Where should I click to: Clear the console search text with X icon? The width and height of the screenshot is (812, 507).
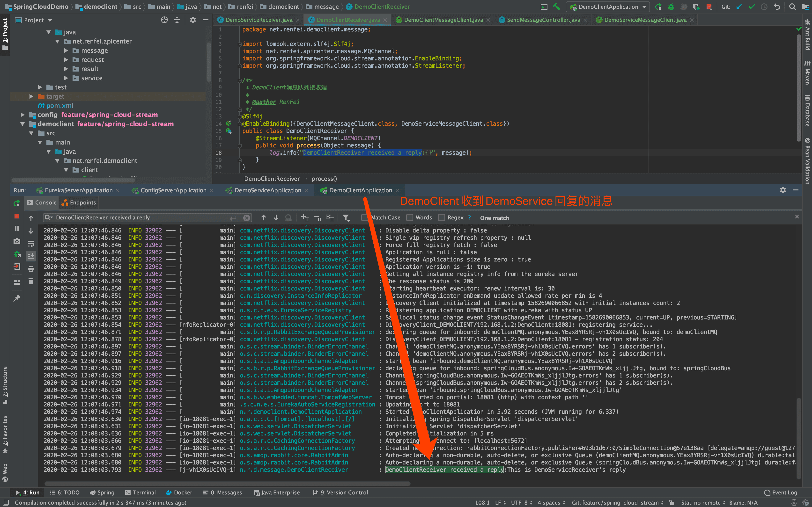[247, 218]
